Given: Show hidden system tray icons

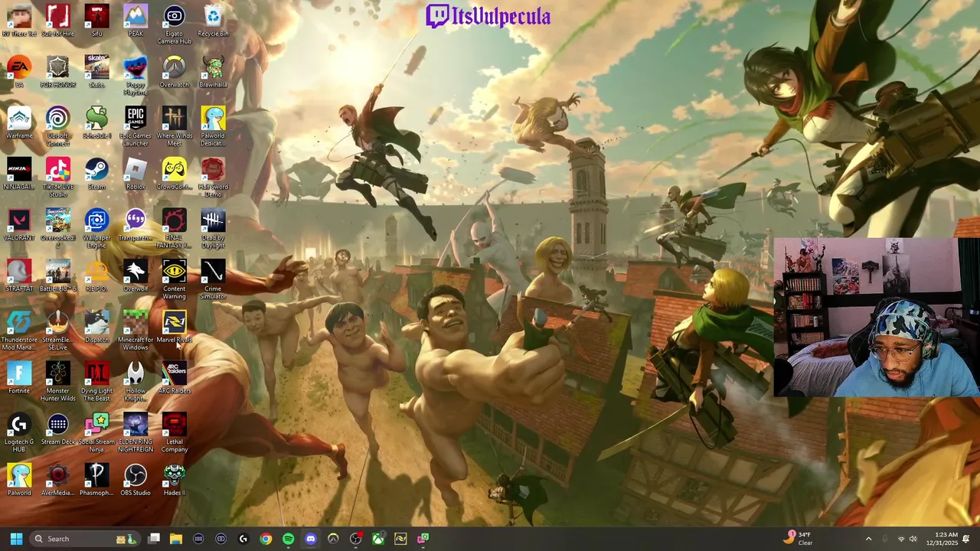Looking at the screenshot, I should 868,539.
